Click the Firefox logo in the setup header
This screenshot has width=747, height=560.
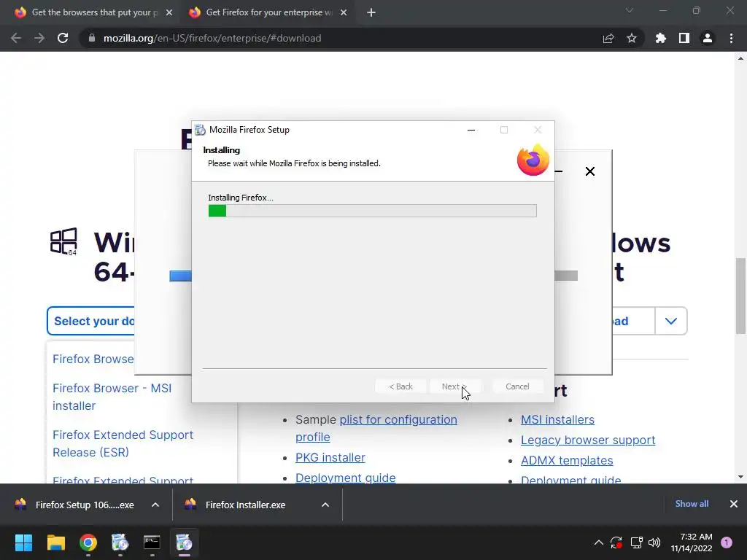(x=533, y=160)
